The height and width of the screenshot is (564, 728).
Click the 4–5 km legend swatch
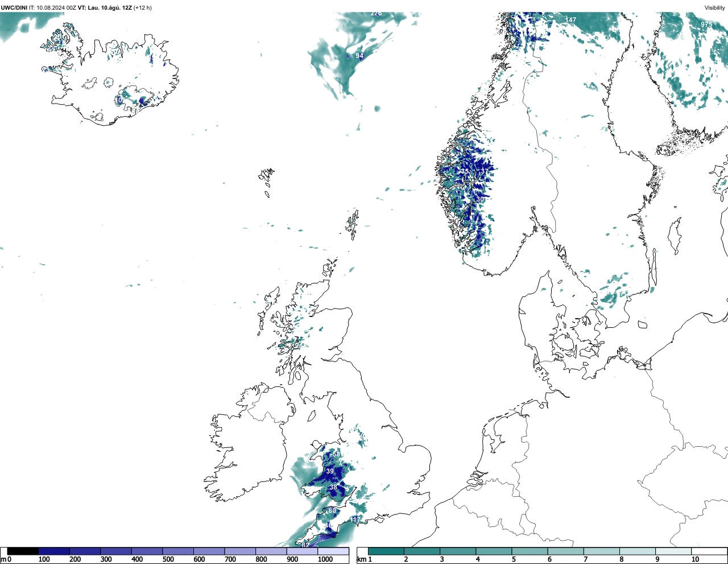pyautogui.click(x=494, y=551)
